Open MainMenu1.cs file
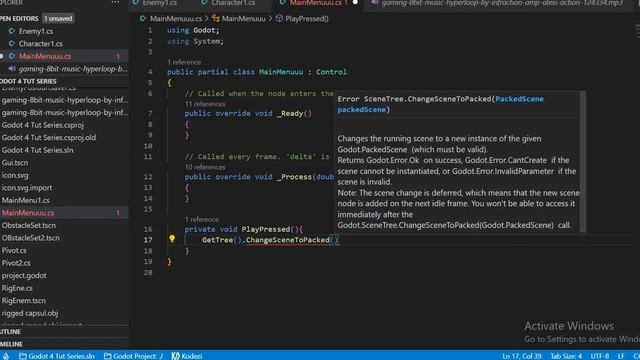 (x=26, y=200)
